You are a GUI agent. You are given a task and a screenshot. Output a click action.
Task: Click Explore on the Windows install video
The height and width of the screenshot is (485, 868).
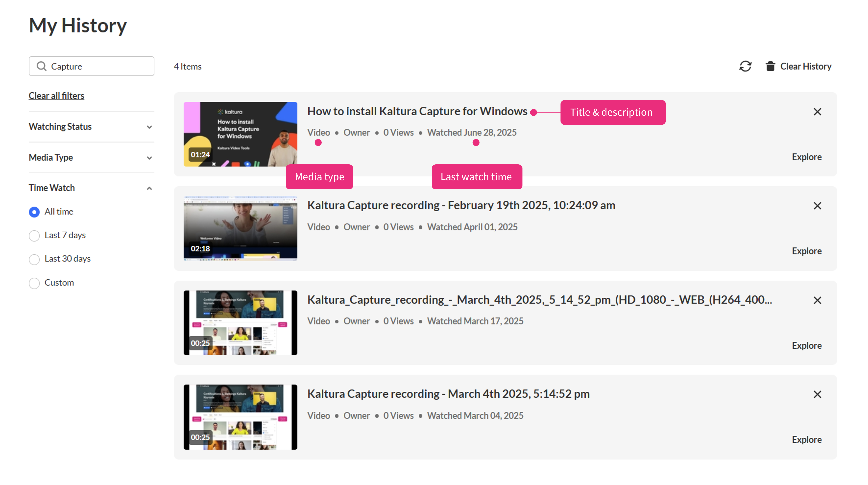(x=806, y=157)
